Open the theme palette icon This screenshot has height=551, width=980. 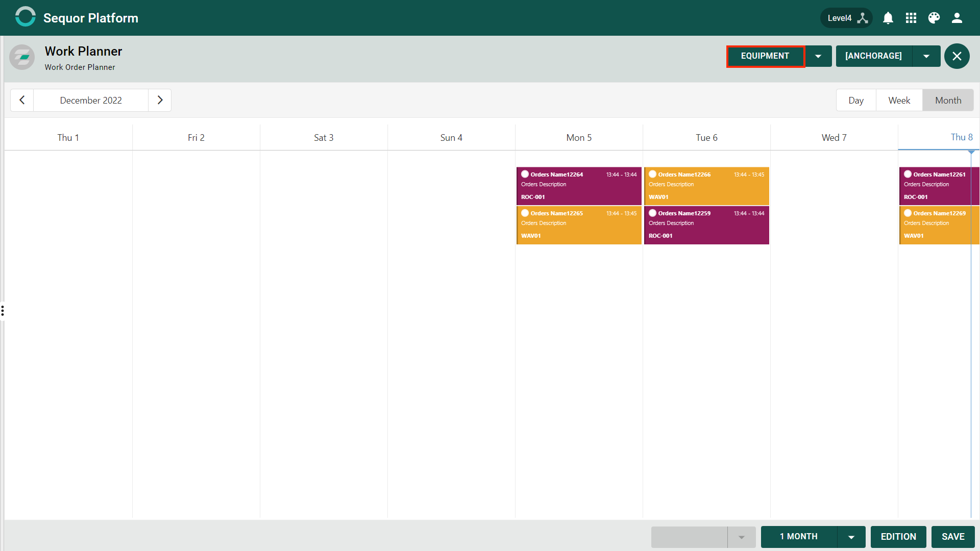[x=934, y=18]
